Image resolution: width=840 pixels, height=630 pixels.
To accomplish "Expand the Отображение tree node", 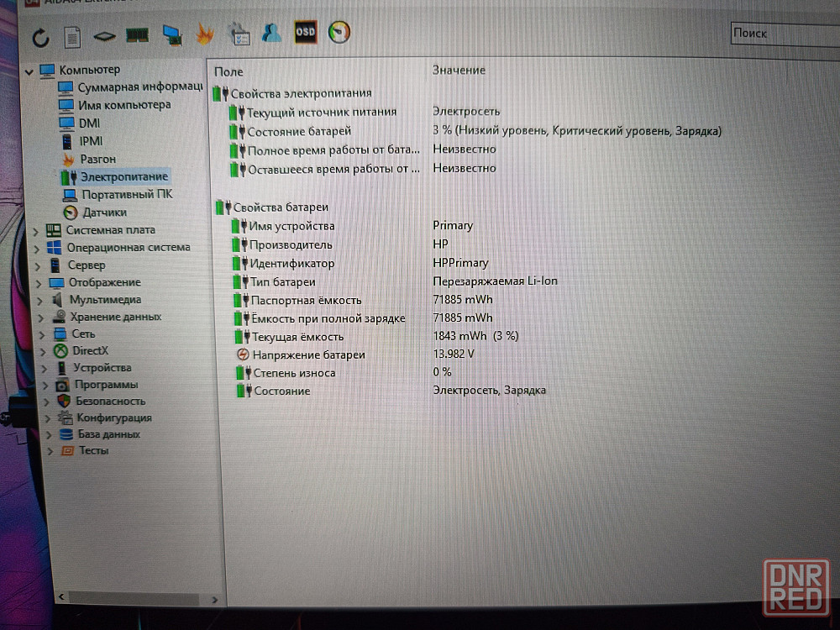I will tap(39, 283).
